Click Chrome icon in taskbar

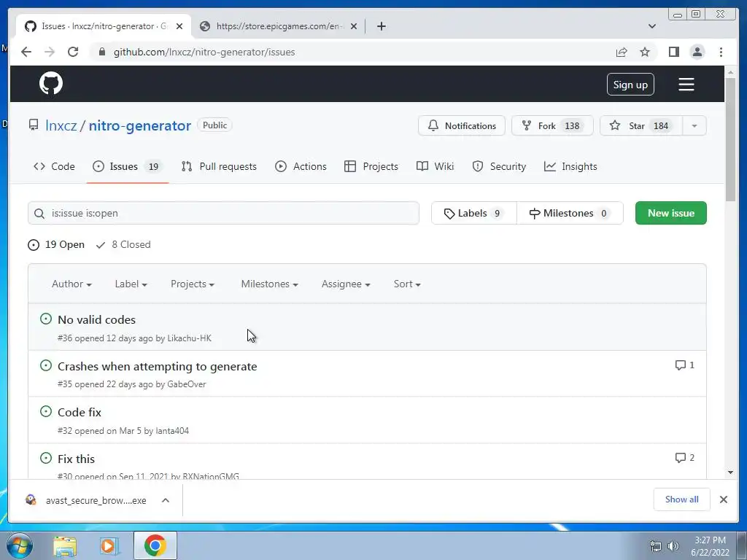click(155, 545)
